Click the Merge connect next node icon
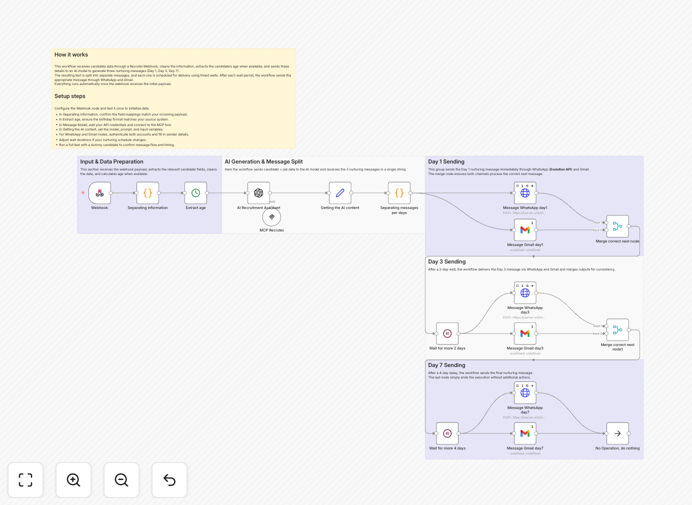 click(x=617, y=226)
